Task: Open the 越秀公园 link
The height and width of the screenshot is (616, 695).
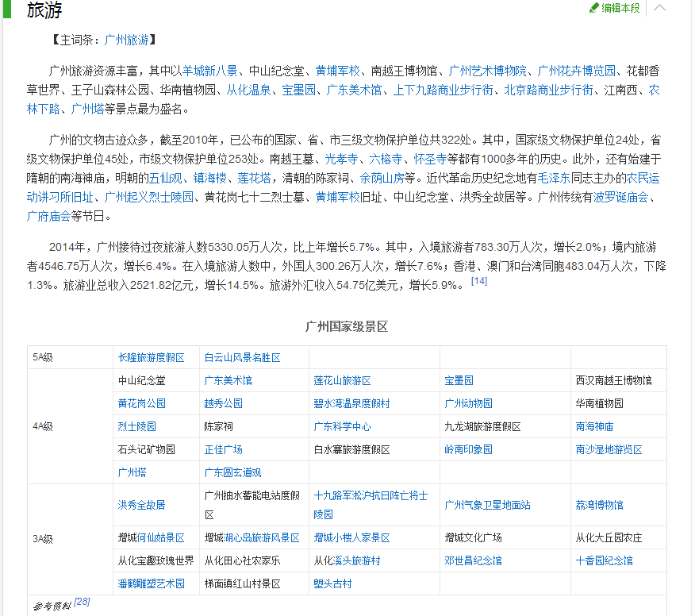Action: [x=224, y=404]
